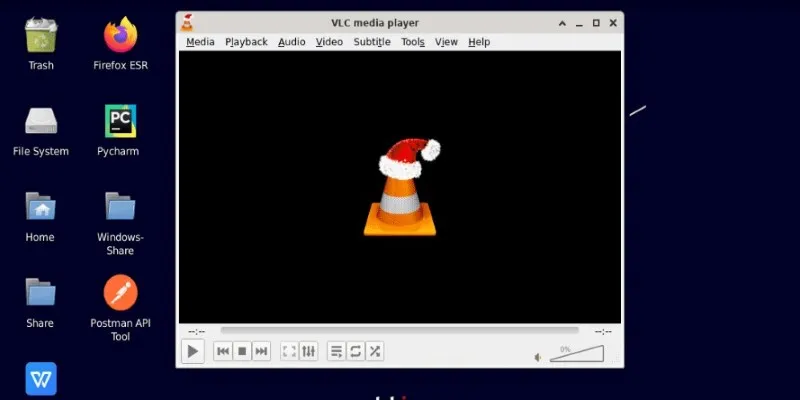Click the playback seek bar
The image size is (800, 400).
399,331
